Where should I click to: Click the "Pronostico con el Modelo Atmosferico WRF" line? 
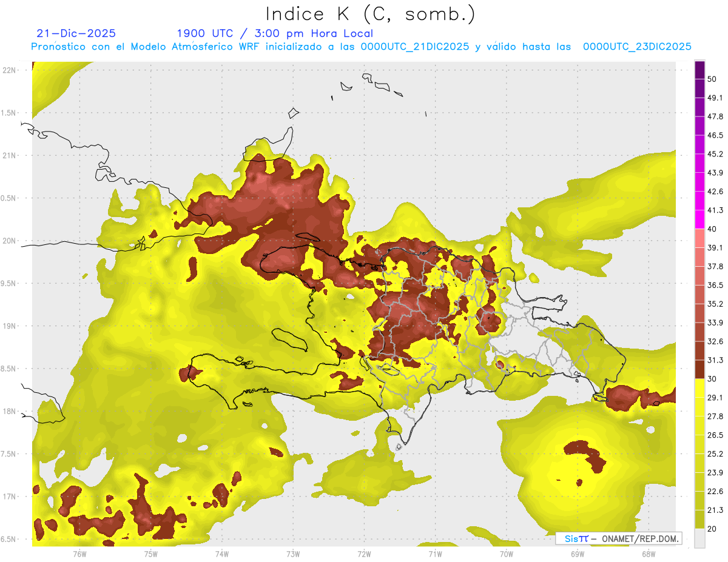pyautogui.click(x=362, y=47)
